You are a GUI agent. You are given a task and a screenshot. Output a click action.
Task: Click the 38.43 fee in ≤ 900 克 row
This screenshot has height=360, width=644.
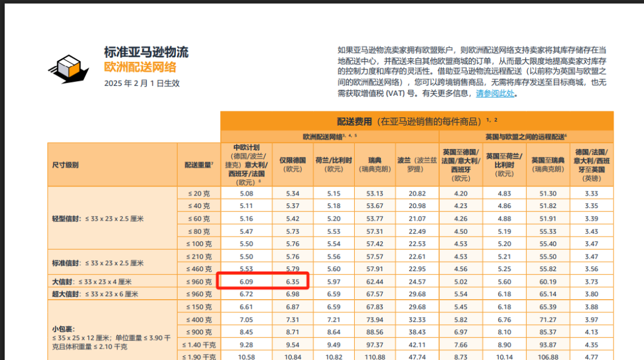point(417,331)
